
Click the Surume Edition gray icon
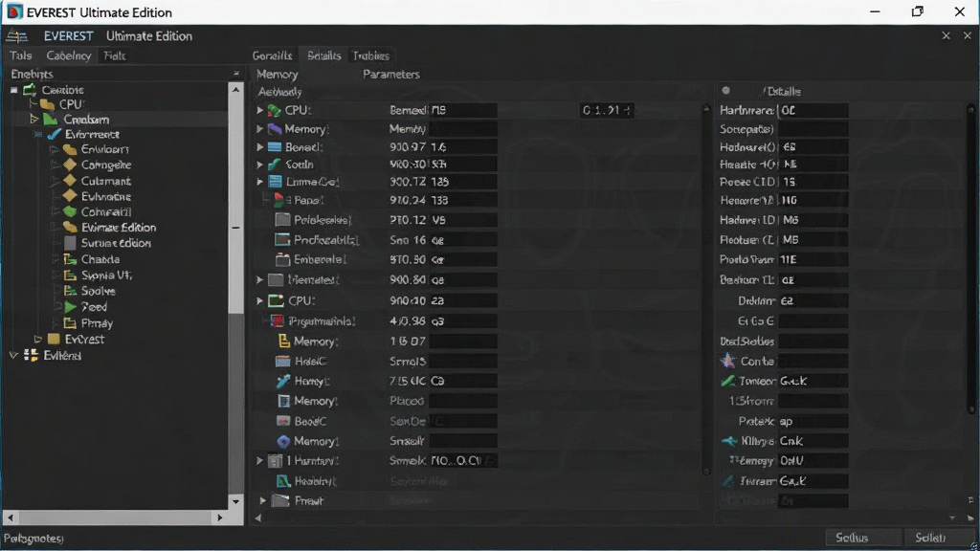click(x=70, y=243)
